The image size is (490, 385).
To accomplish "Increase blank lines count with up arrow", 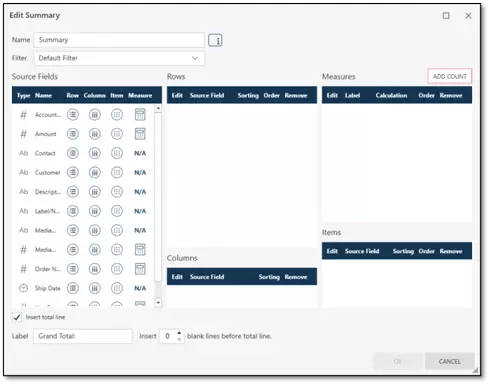I will pyautogui.click(x=179, y=333).
